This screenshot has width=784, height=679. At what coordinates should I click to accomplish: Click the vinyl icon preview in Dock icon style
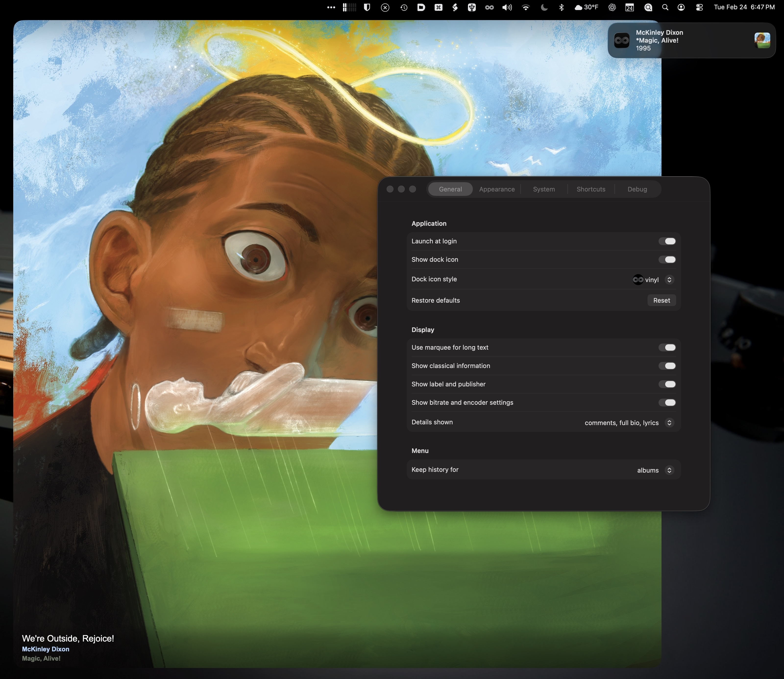(x=638, y=280)
